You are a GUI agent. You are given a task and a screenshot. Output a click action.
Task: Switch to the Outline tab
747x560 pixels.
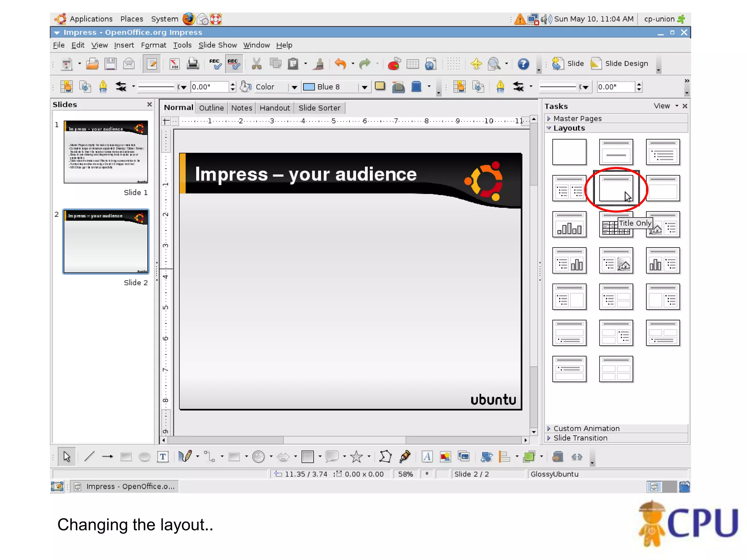click(212, 108)
